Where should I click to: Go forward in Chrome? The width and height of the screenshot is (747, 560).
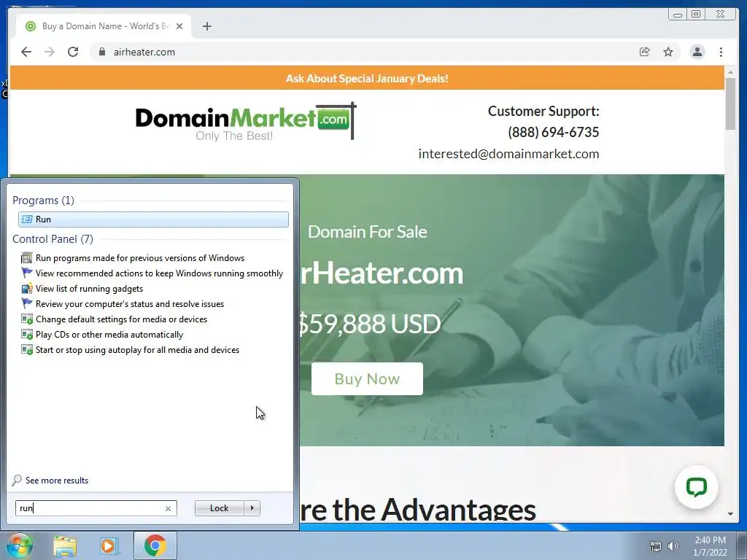point(50,52)
